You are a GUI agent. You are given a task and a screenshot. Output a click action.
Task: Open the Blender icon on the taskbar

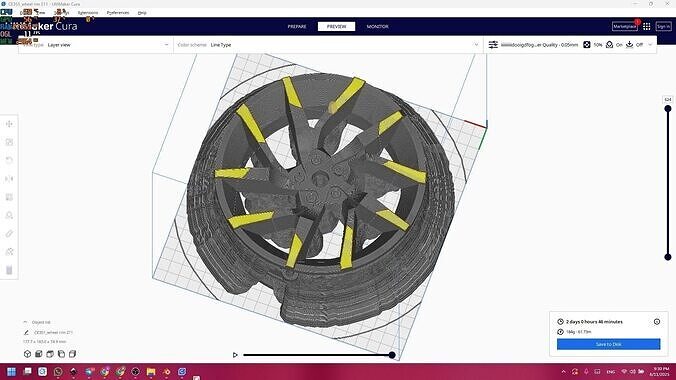166,371
